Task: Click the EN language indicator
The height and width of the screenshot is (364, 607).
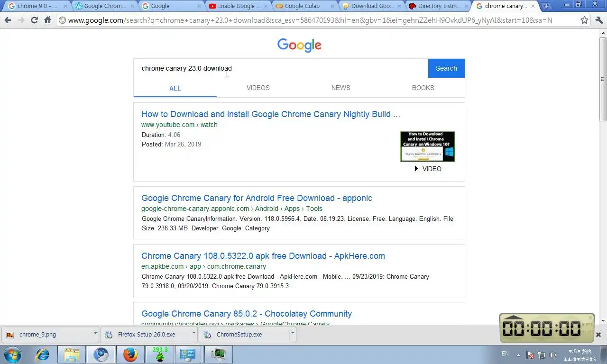Action: click(x=505, y=354)
